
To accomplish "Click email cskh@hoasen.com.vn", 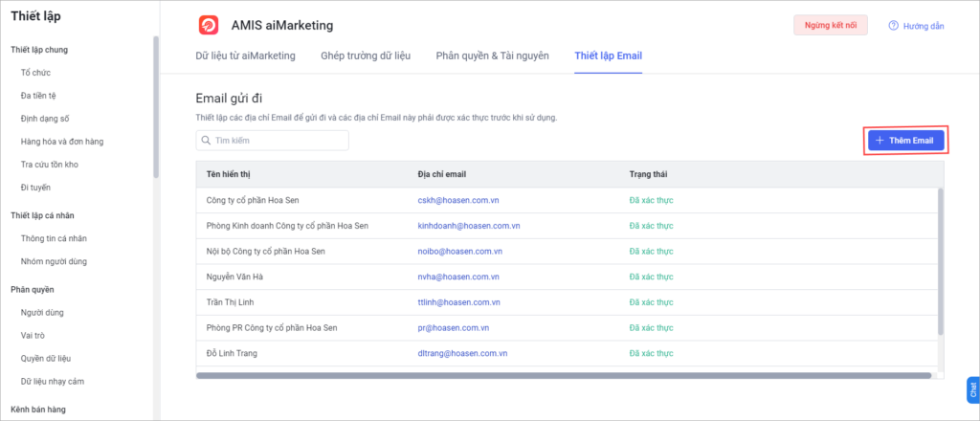I will click(458, 200).
